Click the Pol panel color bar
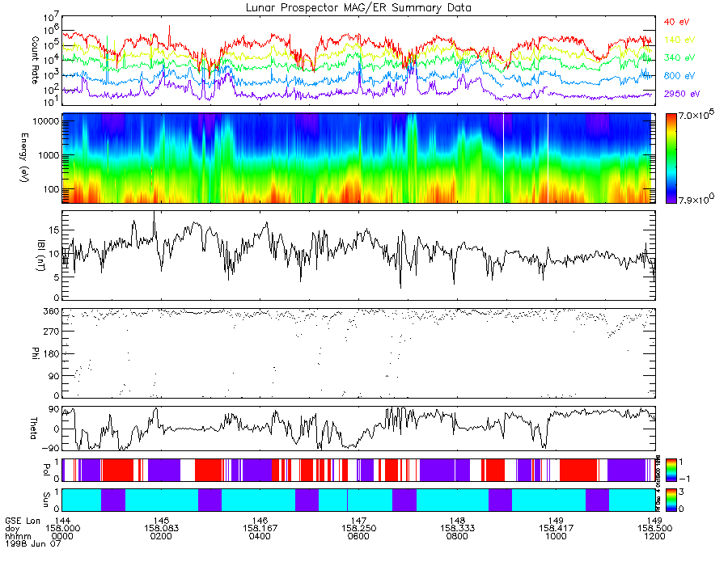 [x=671, y=470]
